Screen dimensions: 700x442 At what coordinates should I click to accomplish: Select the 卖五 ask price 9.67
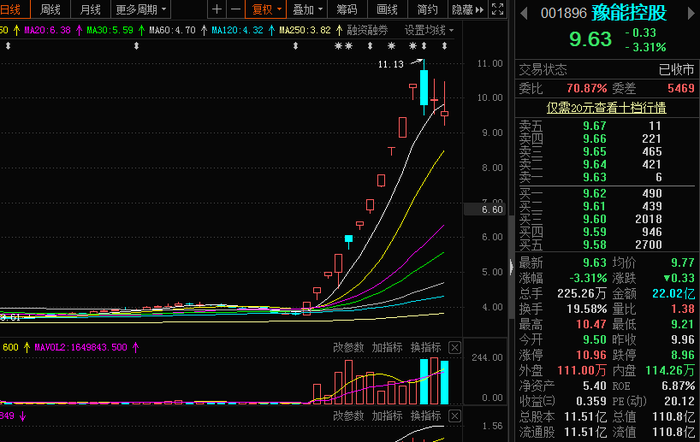(x=594, y=126)
